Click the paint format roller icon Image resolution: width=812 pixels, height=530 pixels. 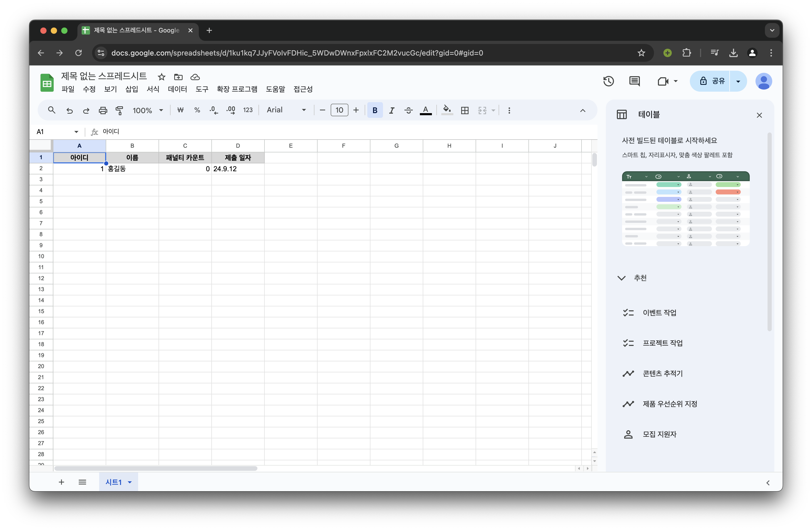point(119,110)
